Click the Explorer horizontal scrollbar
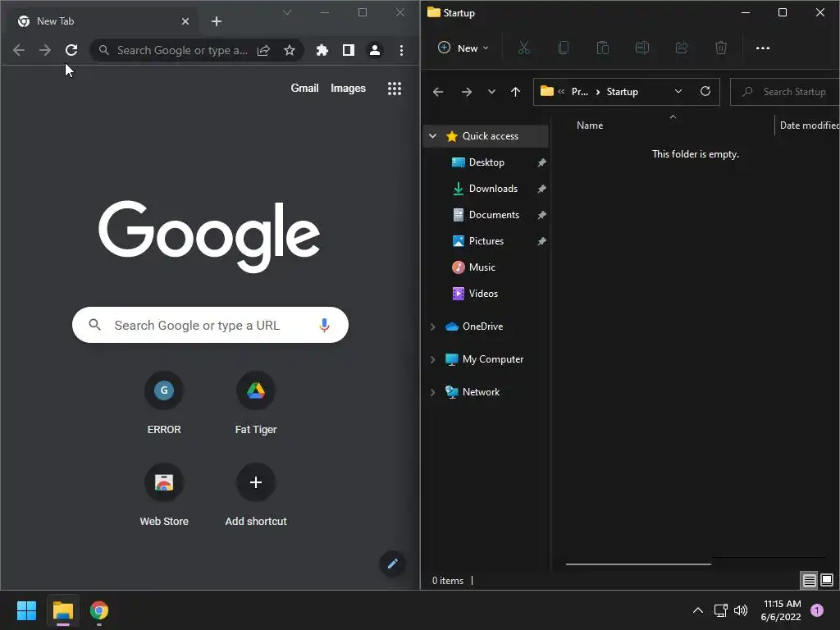Image resolution: width=840 pixels, height=630 pixels. click(x=638, y=564)
